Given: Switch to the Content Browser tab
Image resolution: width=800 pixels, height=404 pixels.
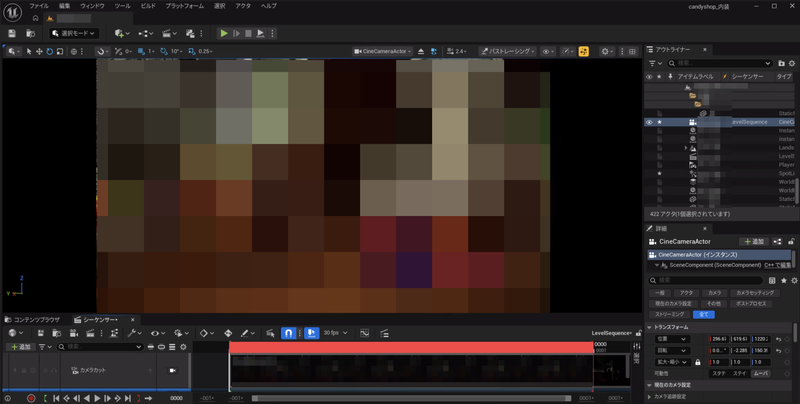Looking at the screenshot, I should (37, 318).
